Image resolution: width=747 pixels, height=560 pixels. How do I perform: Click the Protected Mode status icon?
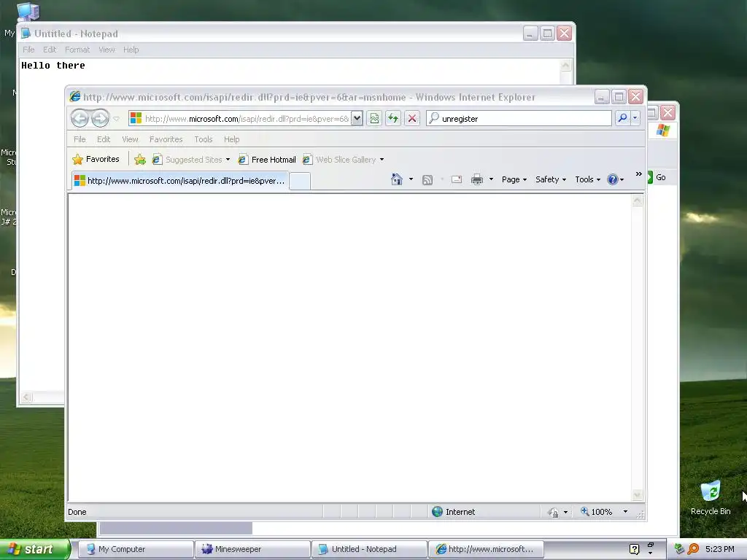pyautogui.click(x=553, y=512)
